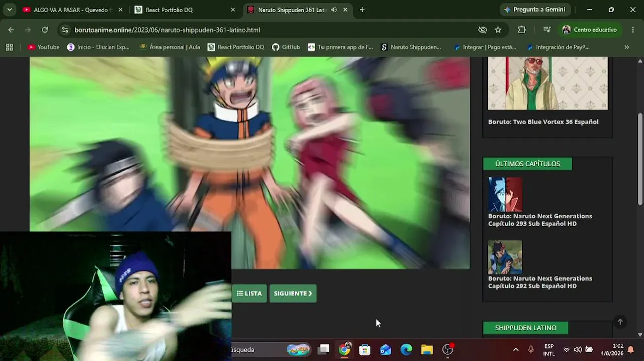The width and height of the screenshot is (644, 361).
Task: Click the Pregunta a Gemini button
Action: click(x=535, y=10)
